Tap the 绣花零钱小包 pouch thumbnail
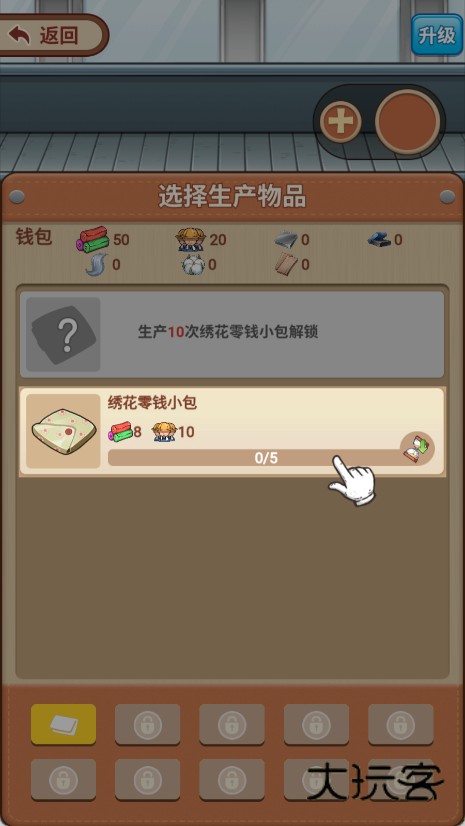 point(63,431)
